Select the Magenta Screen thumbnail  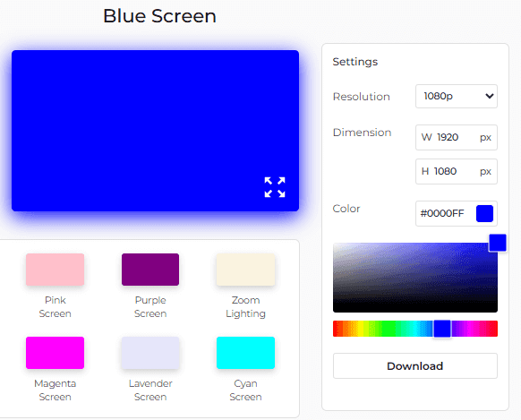pos(56,353)
